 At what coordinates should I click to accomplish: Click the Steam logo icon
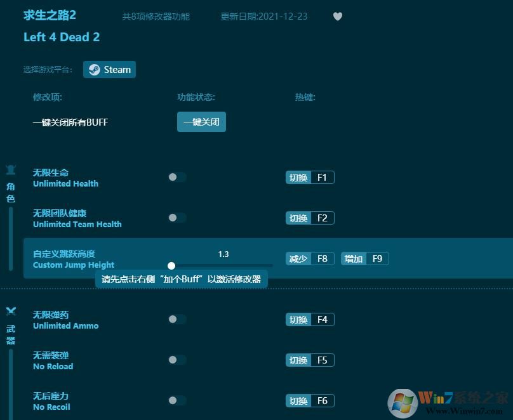[x=94, y=69]
